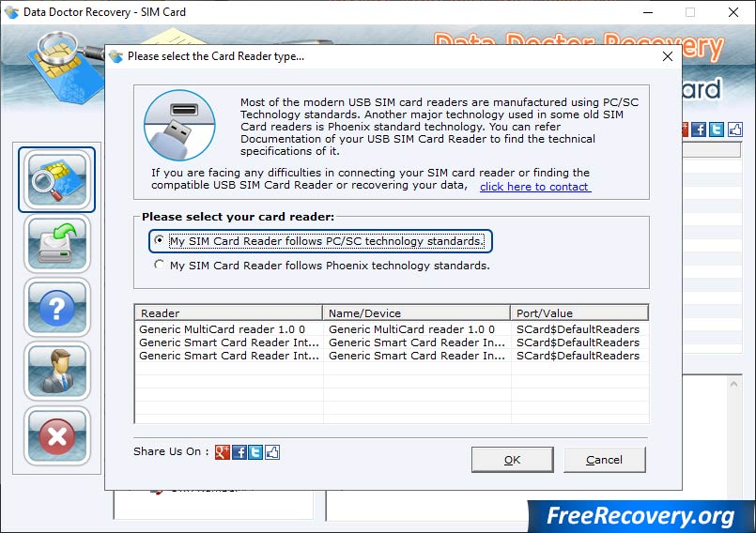Select the third row Generic Smart Card Reader
Screen dimensions: 756x533
392,356
